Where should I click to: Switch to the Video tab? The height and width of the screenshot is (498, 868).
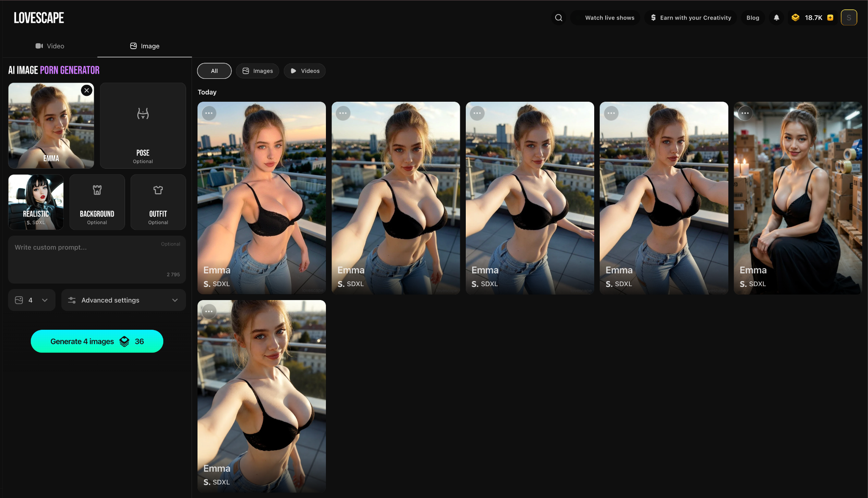click(50, 46)
